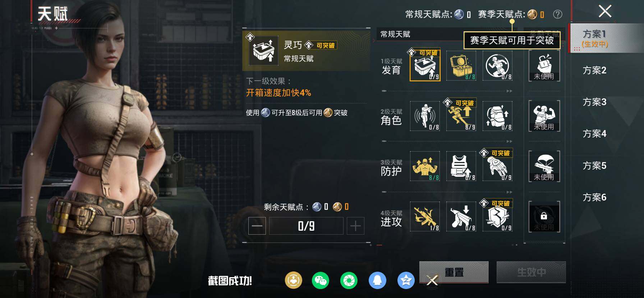Select the sprinting runner talent marked 可突破
644x298 pixels.
[x=461, y=116]
